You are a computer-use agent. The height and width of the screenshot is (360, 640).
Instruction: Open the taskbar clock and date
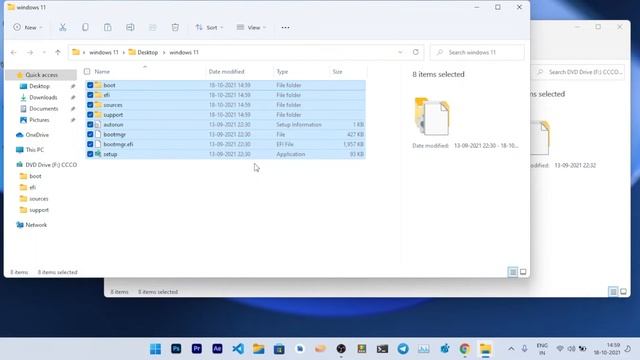pyautogui.click(x=607, y=349)
